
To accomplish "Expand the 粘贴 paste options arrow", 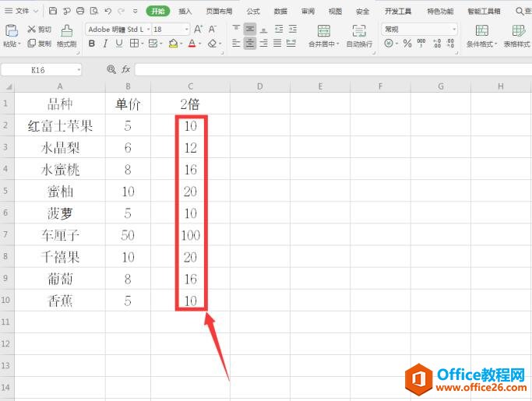I will 19,44.
